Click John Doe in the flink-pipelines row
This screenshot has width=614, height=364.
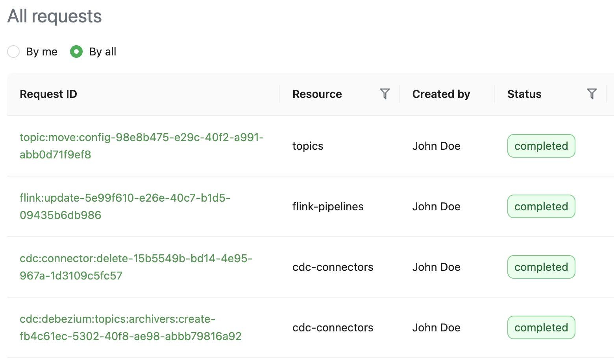436,207
